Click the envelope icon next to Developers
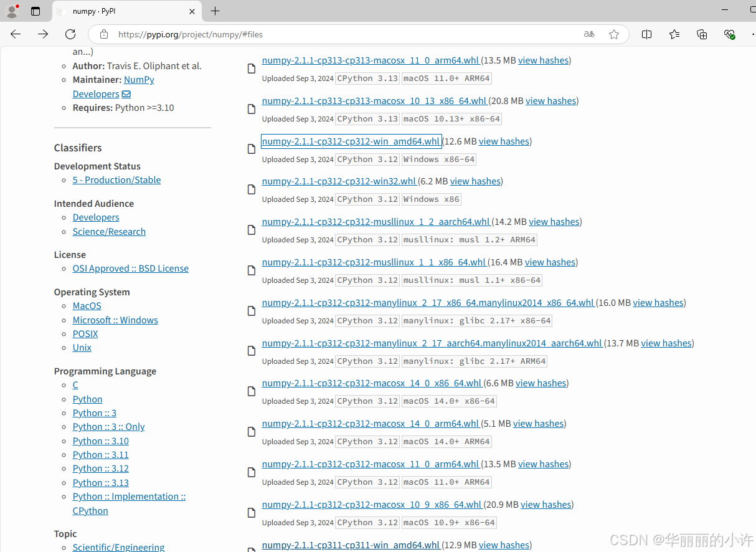 pos(126,94)
